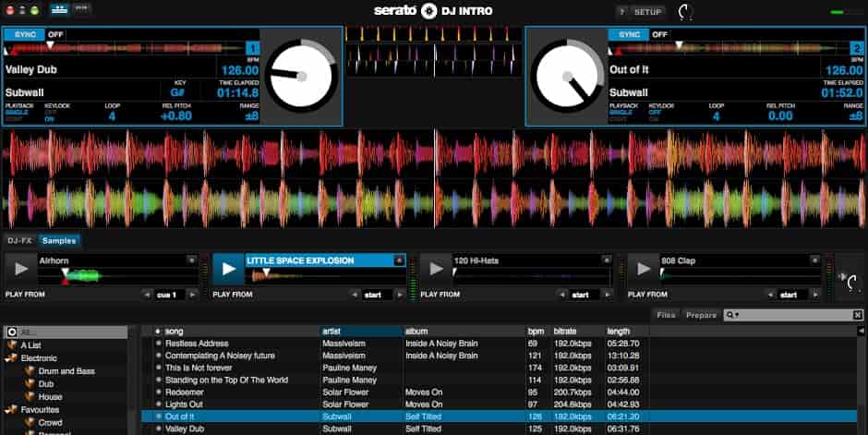868x435 pixels.
Task: Step 120 Hi-Hats play-from forward
Action: (608, 295)
